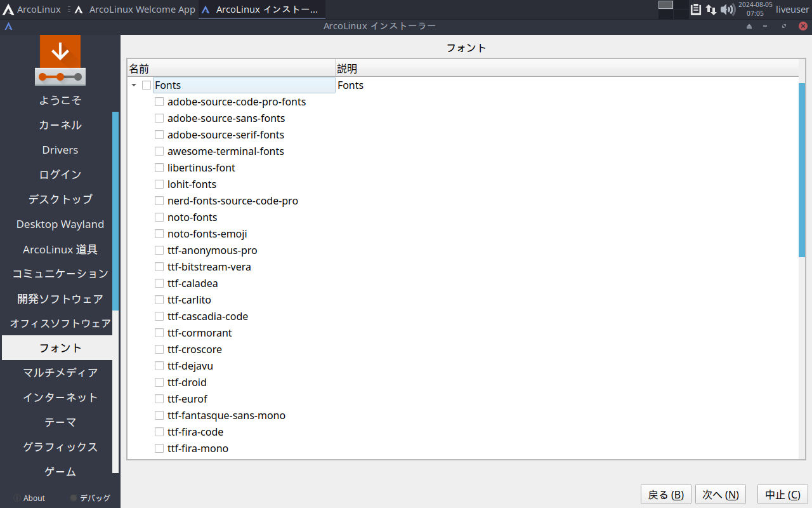The width and height of the screenshot is (812, 508).
Task: Select the ttf-bitstream-vera row text
Action: pyautogui.click(x=209, y=267)
